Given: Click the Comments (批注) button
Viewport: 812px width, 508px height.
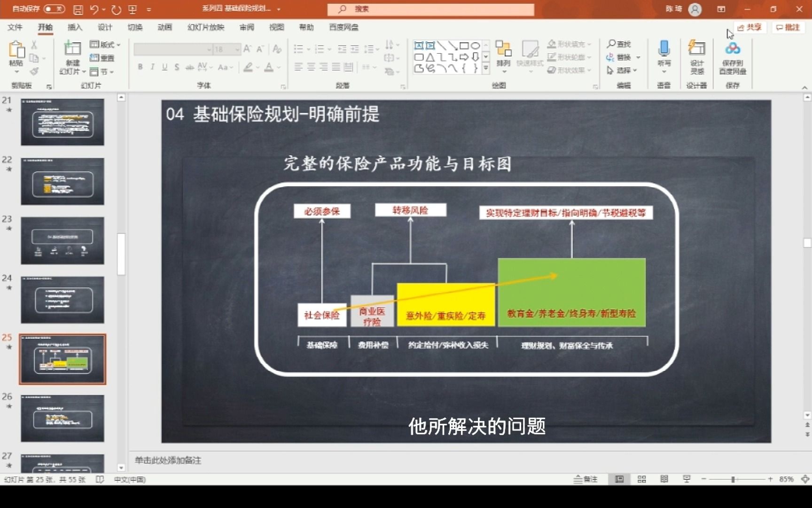Looking at the screenshot, I should [x=788, y=27].
